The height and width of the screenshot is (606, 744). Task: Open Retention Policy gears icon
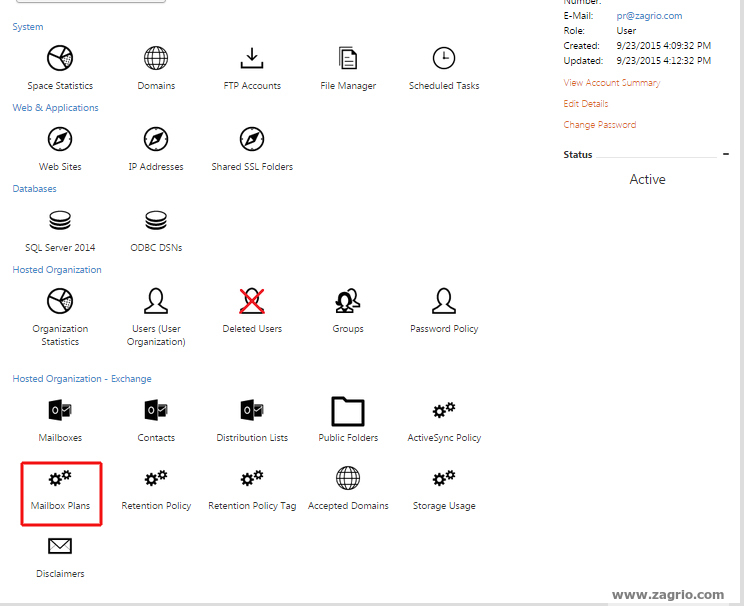(156, 478)
